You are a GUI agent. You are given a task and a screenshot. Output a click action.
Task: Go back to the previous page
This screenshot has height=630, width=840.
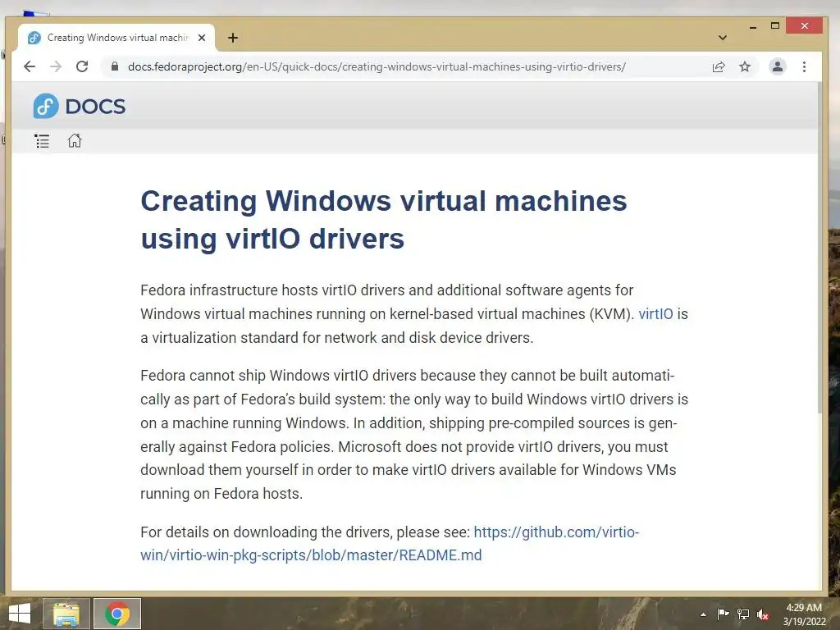[30, 66]
